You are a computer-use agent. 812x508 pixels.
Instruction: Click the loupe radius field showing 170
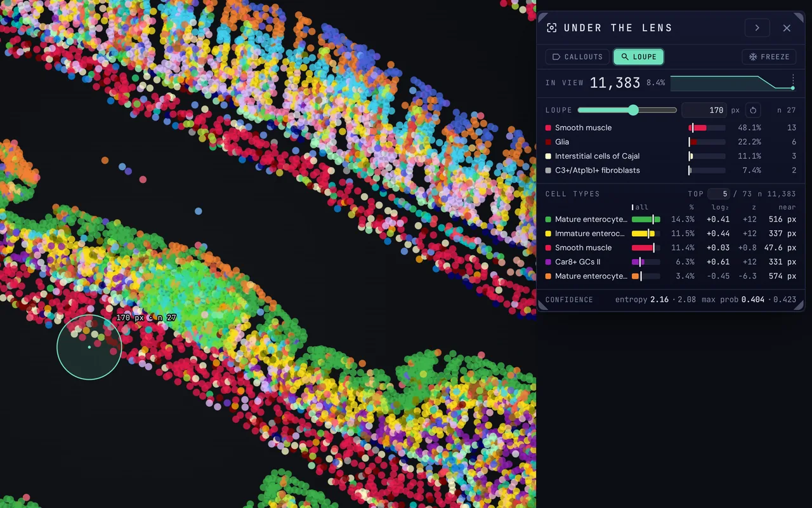click(704, 110)
